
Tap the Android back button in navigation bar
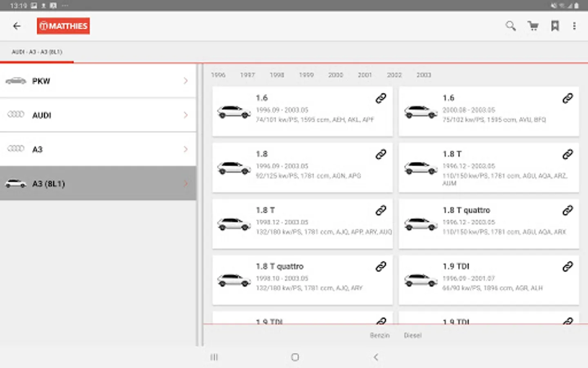[376, 357]
